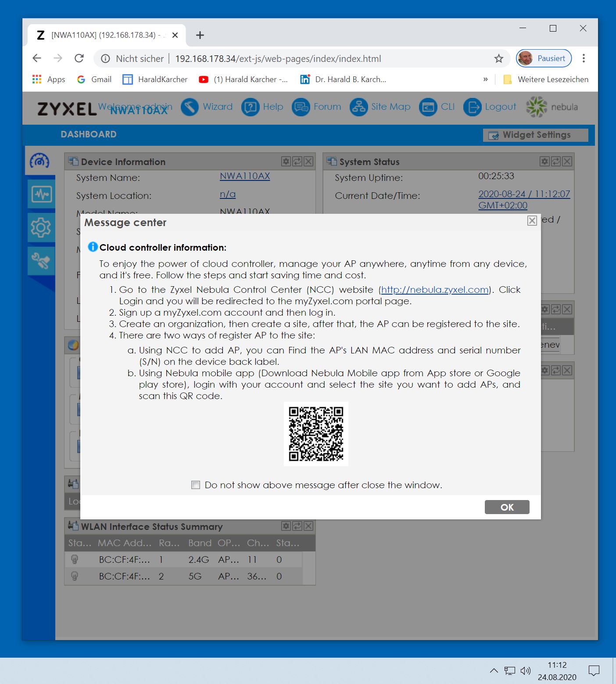Open the Help icon in the header
The height and width of the screenshot is (684, 616).
[x=250, y=107]
